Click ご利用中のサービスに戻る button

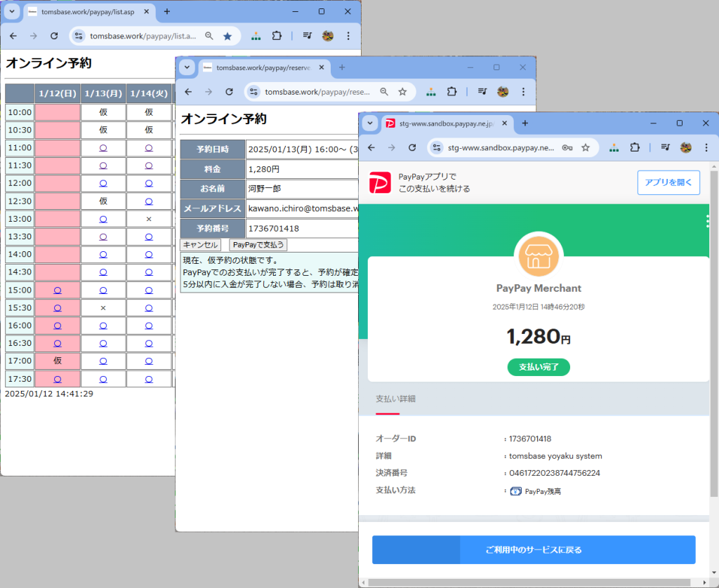534,549
